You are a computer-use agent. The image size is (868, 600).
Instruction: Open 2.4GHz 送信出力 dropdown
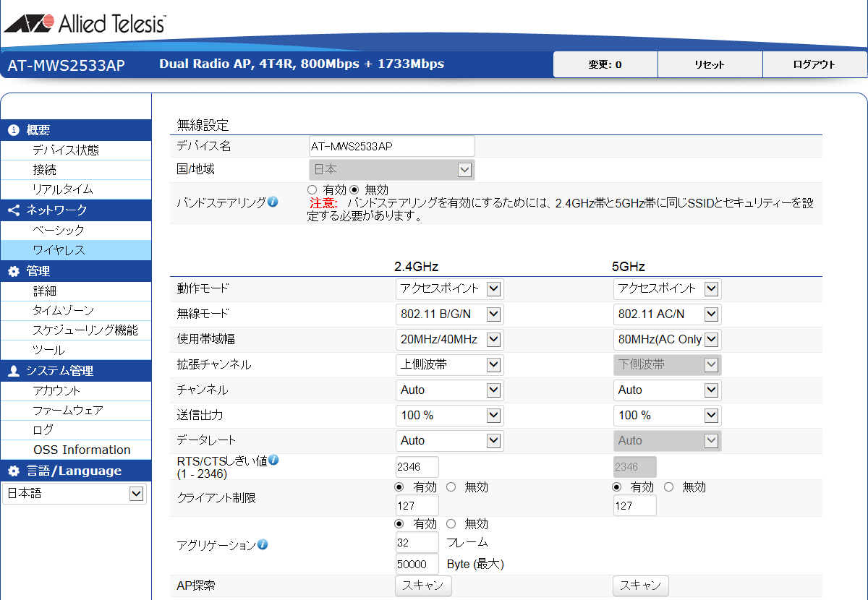coord(449,415)
